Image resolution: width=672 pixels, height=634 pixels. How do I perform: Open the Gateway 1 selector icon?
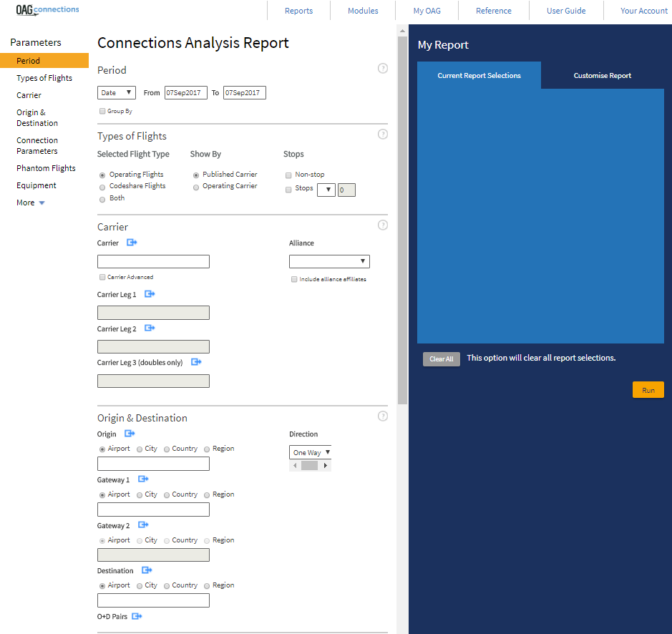[143, 479]
